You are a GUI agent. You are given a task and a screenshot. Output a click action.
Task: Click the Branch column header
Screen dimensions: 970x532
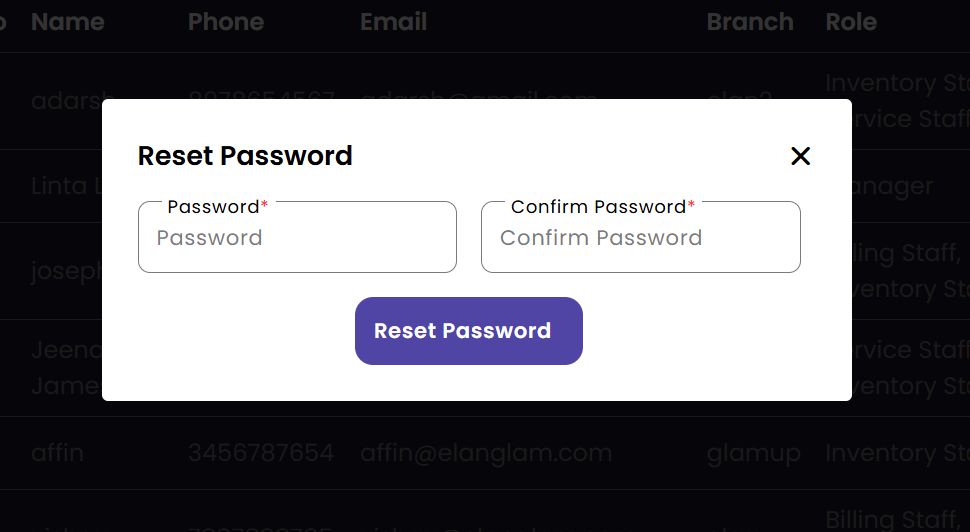pos(750,22)
